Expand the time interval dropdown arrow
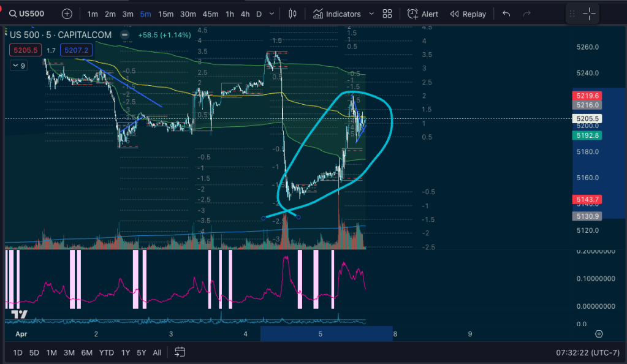Viewport: 627px width, 364px height. coord(272,13)
